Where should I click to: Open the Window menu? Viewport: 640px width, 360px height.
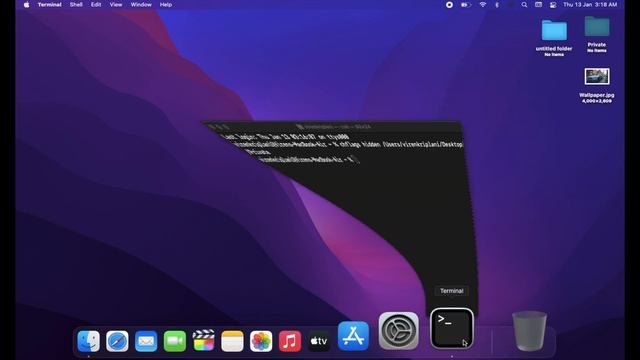coord(141,5)
